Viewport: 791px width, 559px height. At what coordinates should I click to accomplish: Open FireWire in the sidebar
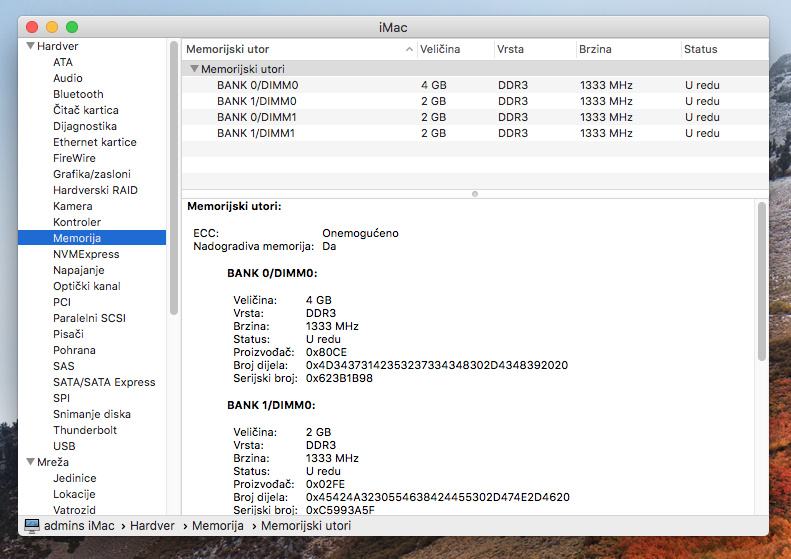click(74, 158)
